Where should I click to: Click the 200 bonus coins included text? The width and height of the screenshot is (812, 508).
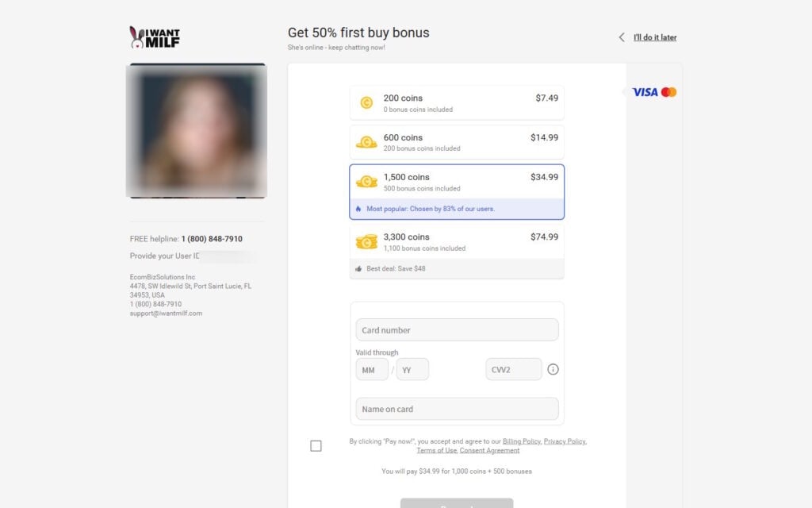pyautogui.click(x=422, y=148)
